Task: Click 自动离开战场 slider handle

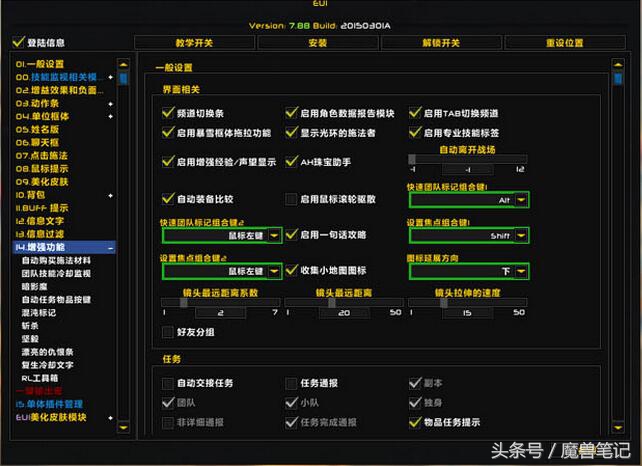Action: click(412, 159)
